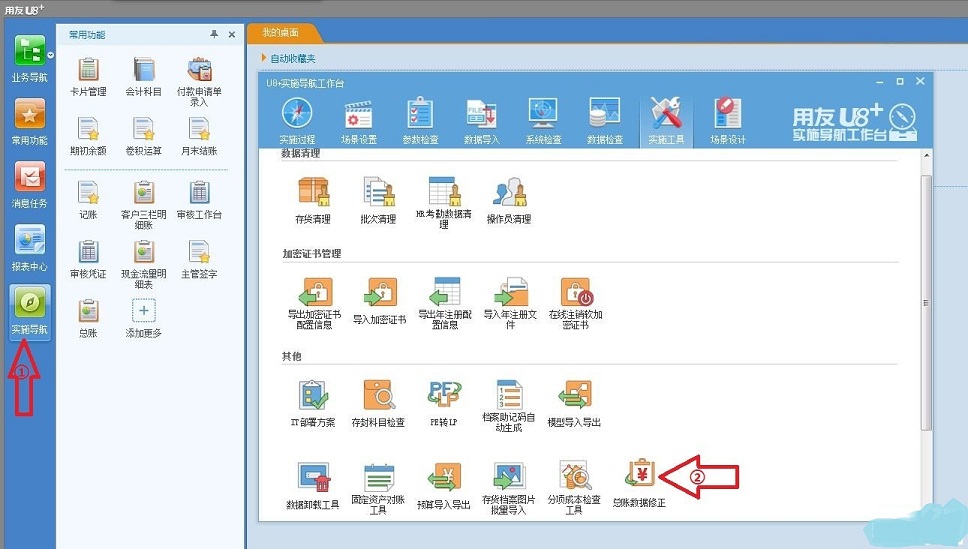Expand dropdown arrow beside 业务导航
The image size is (968, 549).
tap(51, 55)
